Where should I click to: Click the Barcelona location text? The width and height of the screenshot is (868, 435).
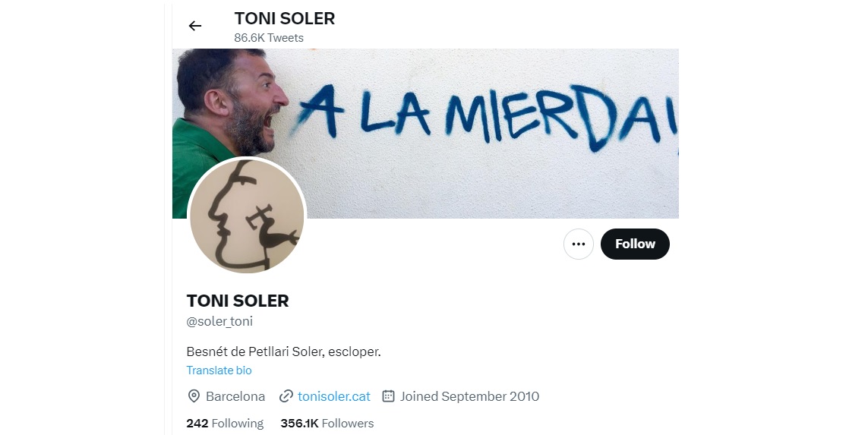[235, 396]
